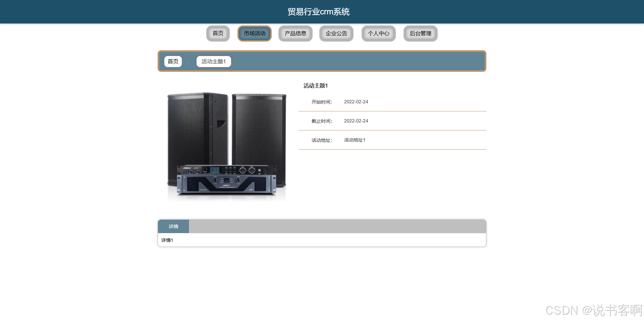Select the 详情 tab

point(174,226)
